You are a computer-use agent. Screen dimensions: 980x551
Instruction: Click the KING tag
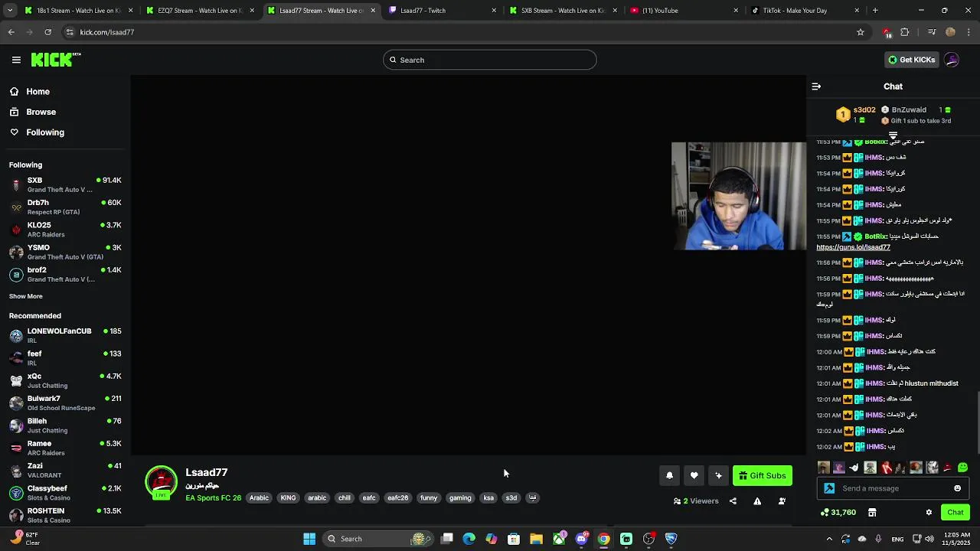[288, 498]
